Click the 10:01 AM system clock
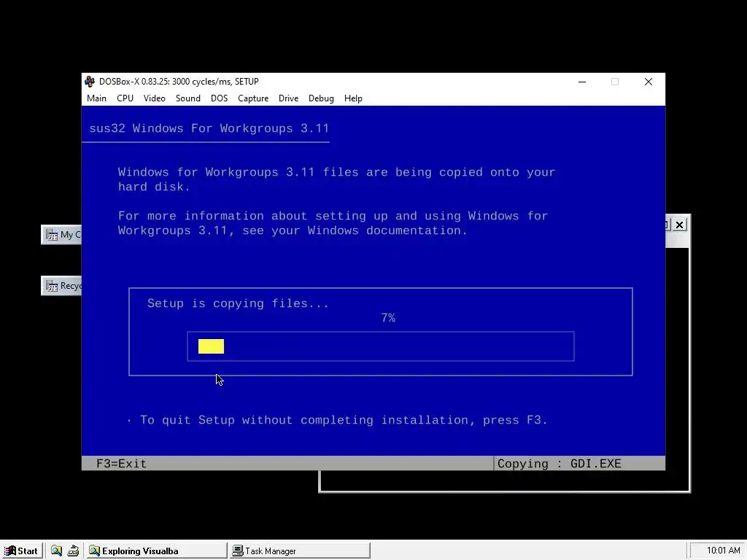This screenshot has width=747, height=560. point(723,551)
